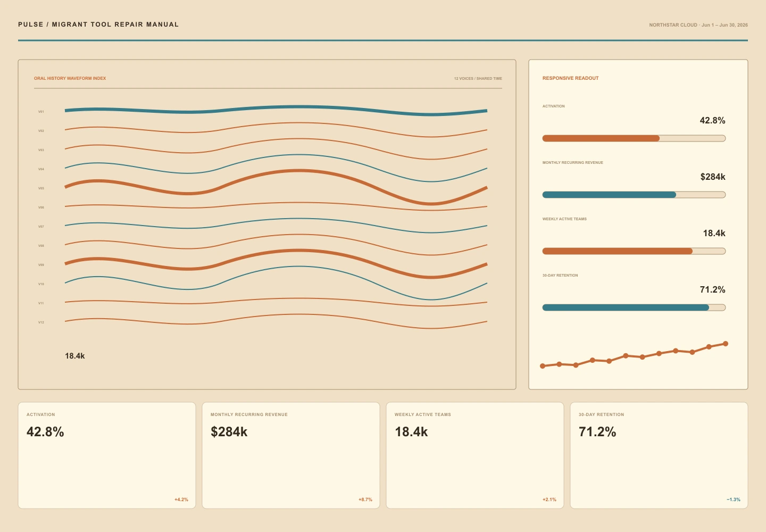Select the Weekly Active Teams progress bar
This screenshot has height=532, width=766.
point(634,251)
